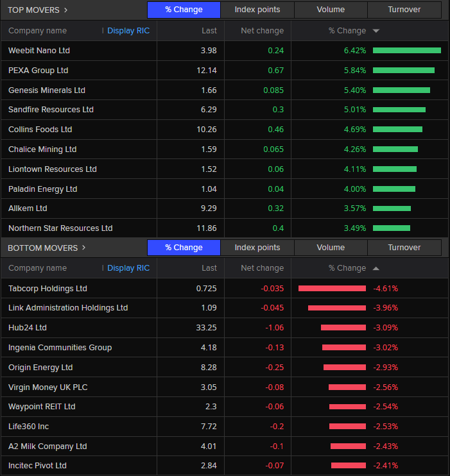Open the TOP MOVERS heading
The width and height of the screenshot is (450, 476).
[33, 10]
